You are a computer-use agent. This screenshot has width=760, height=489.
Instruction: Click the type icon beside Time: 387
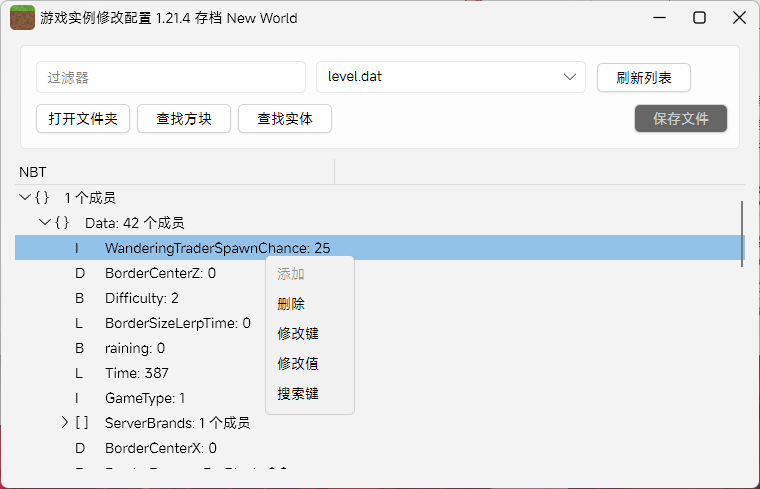[80, 373]
